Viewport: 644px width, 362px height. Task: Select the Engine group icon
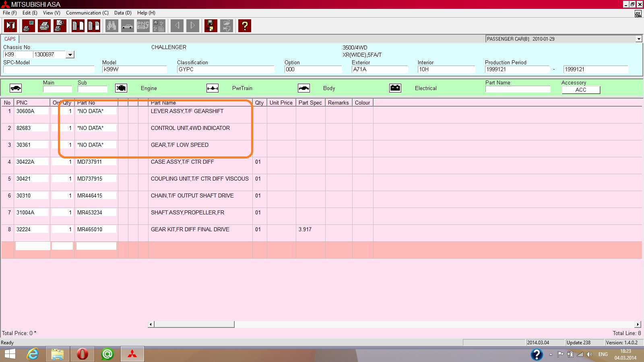(x=121, y=88)
